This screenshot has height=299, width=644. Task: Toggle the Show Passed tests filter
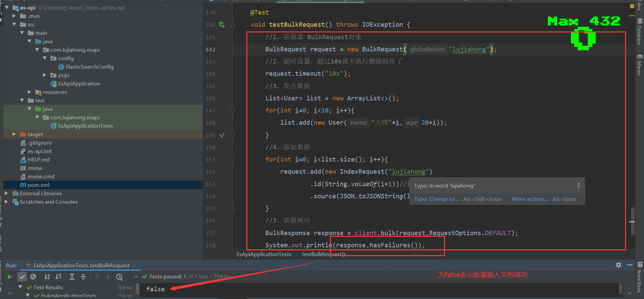tap(22, 277)
